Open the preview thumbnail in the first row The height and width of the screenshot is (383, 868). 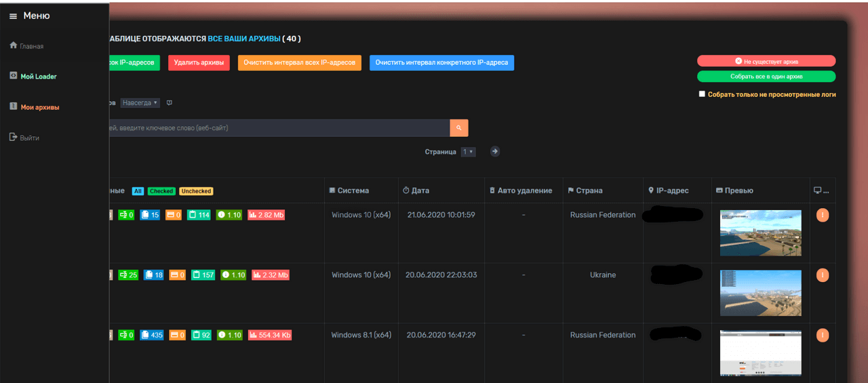[760, 233]
